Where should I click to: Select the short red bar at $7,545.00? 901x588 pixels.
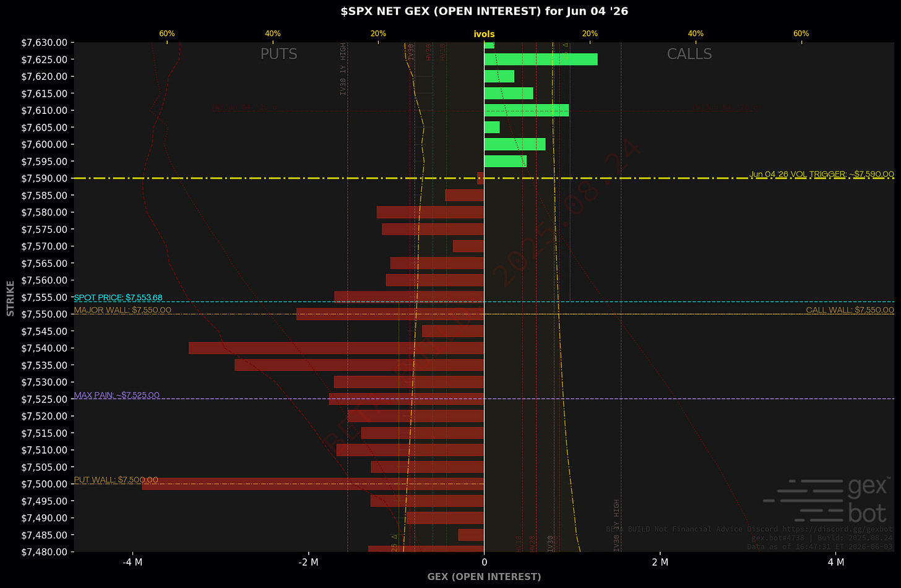453,331
